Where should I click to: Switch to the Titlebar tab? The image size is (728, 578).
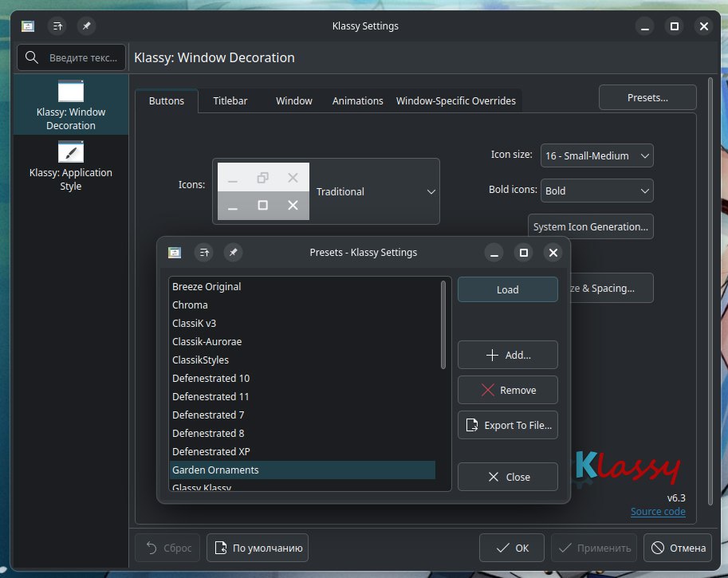[230, 101]
